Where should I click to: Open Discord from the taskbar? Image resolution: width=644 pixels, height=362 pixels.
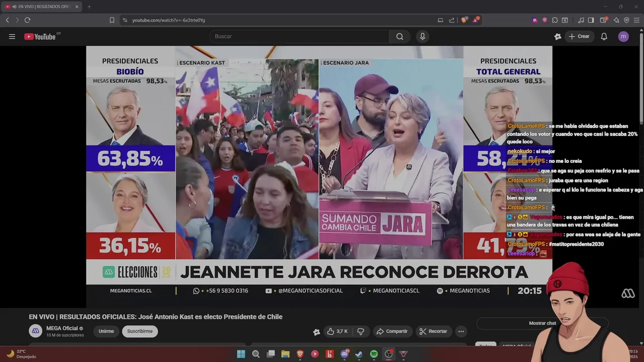[345, 354]
